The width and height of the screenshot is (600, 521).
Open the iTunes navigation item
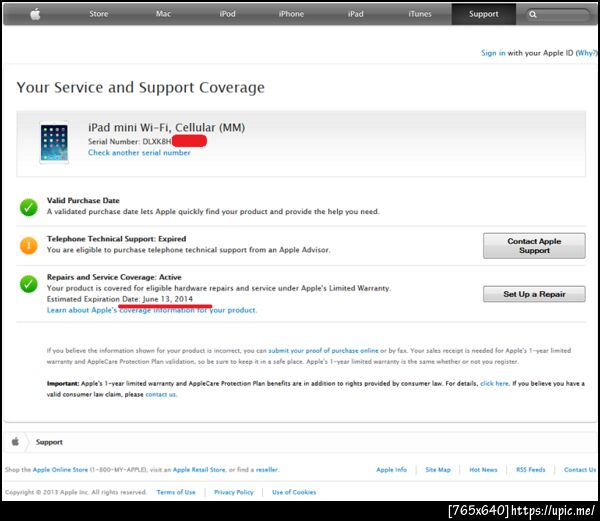point(420,14)
